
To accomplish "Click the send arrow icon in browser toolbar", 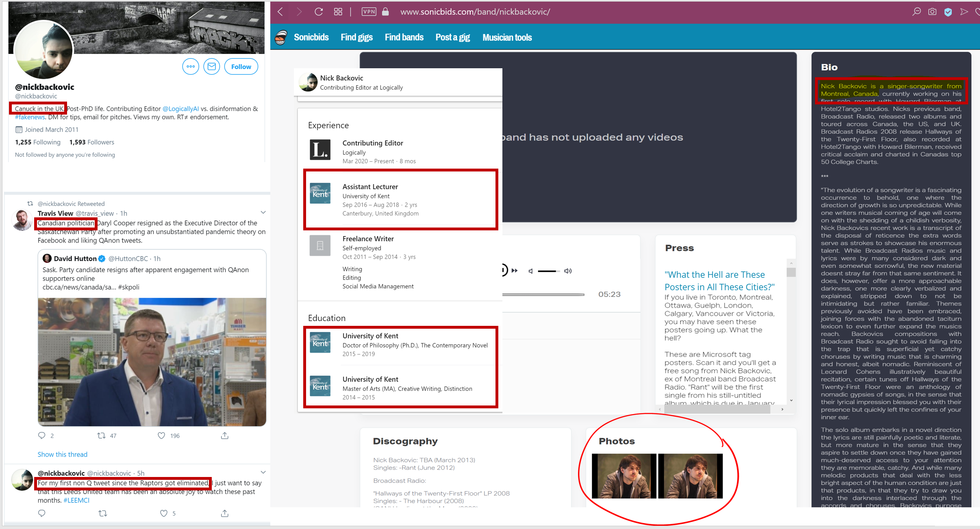I will [964, 12].
